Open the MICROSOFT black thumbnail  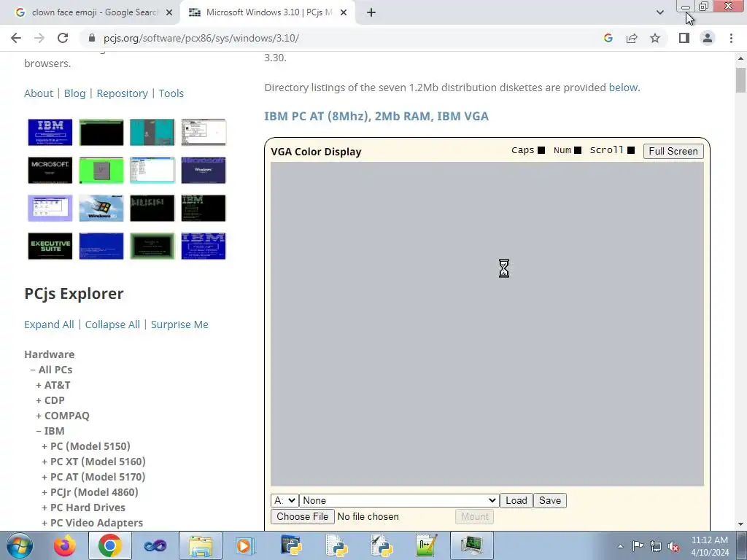50,170
